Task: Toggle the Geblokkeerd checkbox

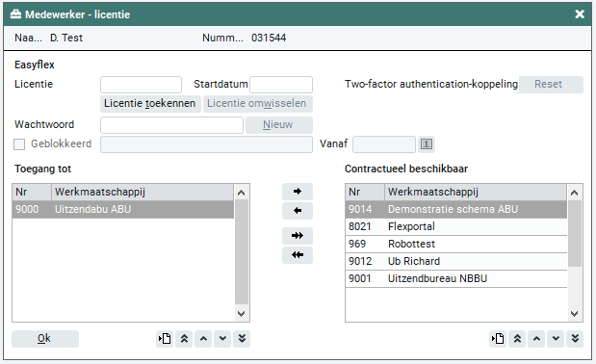Action: pos(19,144)
